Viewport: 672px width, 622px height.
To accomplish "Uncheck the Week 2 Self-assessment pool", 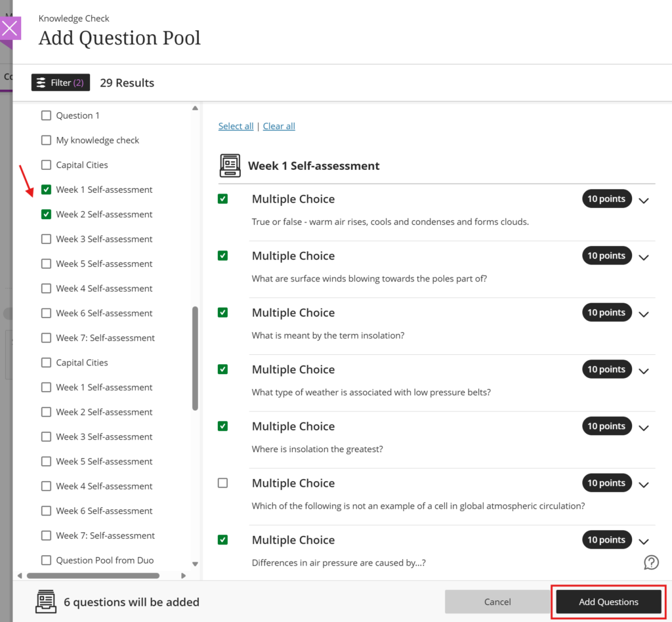I will coord(46,214).
